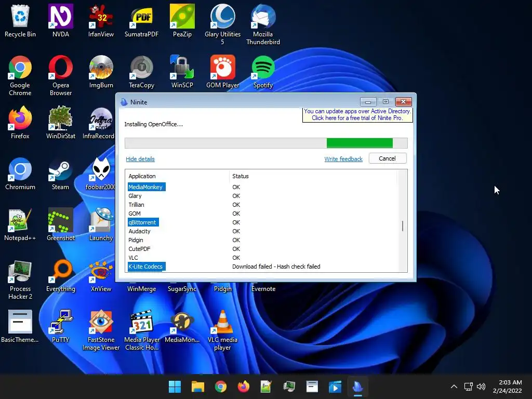The height and width of the screenshot is (399, 532).
Task: Click the XnView desktop shortcut
Action: [x=101, y=275]
